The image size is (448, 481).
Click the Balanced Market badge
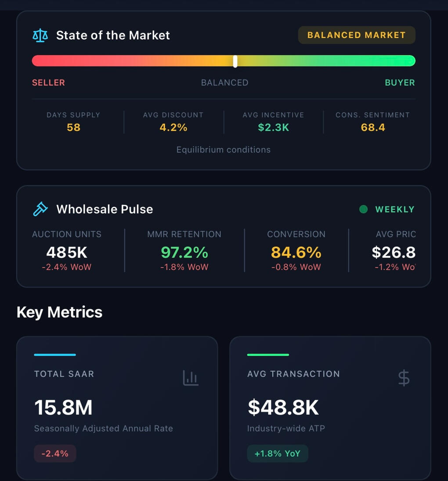click(x=357, y=35)
